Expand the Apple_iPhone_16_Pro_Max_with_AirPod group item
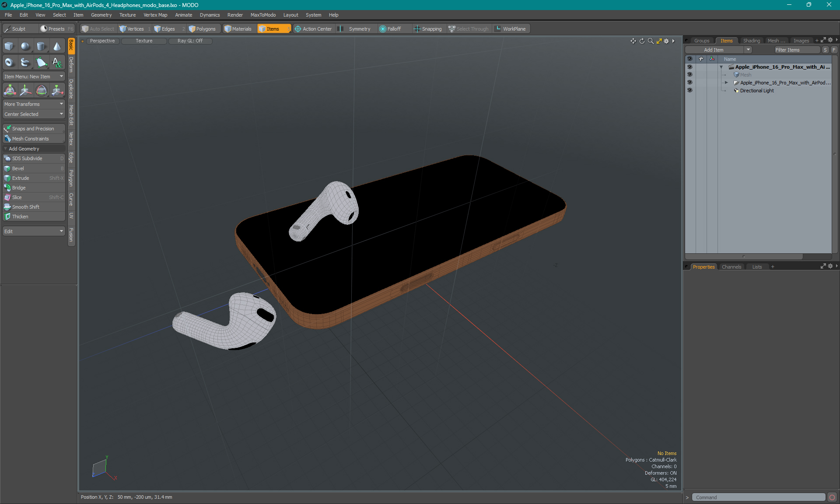 pyautogui.click(x=726, y=83)
